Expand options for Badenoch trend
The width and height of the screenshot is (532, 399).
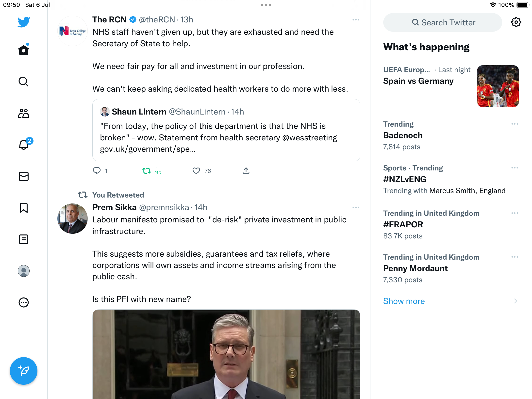pyautogui.click(x=515, y=124)
